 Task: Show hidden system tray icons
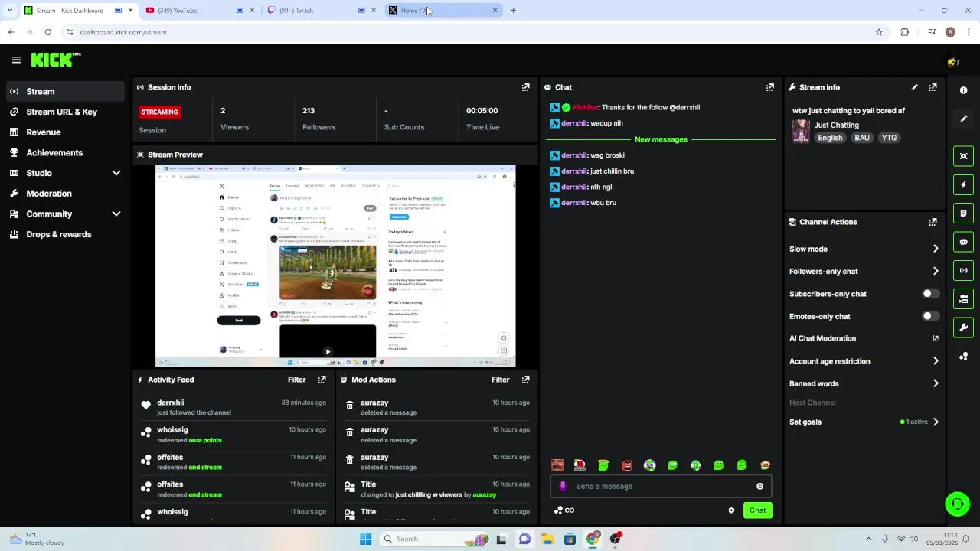868,539
